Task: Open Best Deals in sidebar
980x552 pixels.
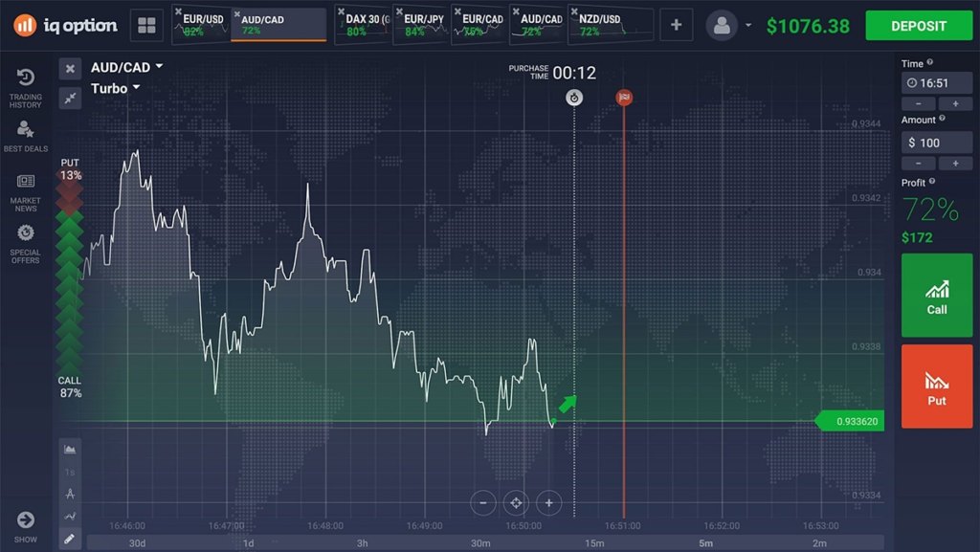Action: click(26, 137)
